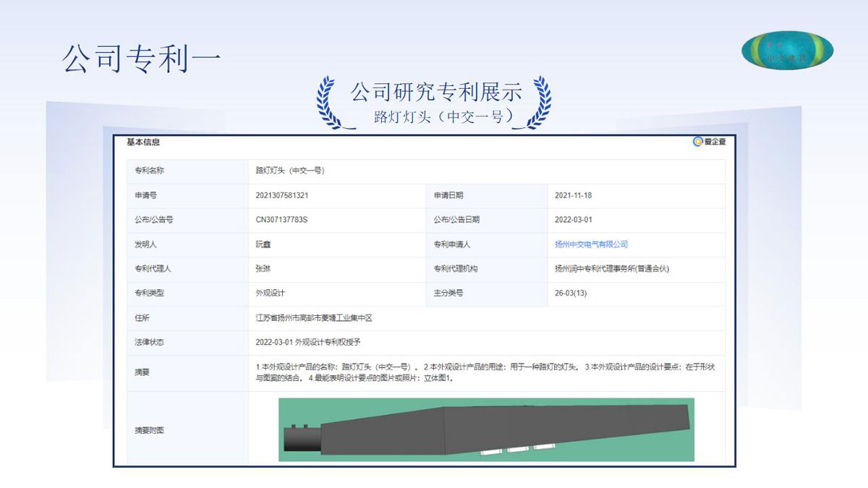This screenshot has width=868, height=488.
Task: Open the 扬州中交电气有限公司 applicant link
Action: click(x=591, y=244)
